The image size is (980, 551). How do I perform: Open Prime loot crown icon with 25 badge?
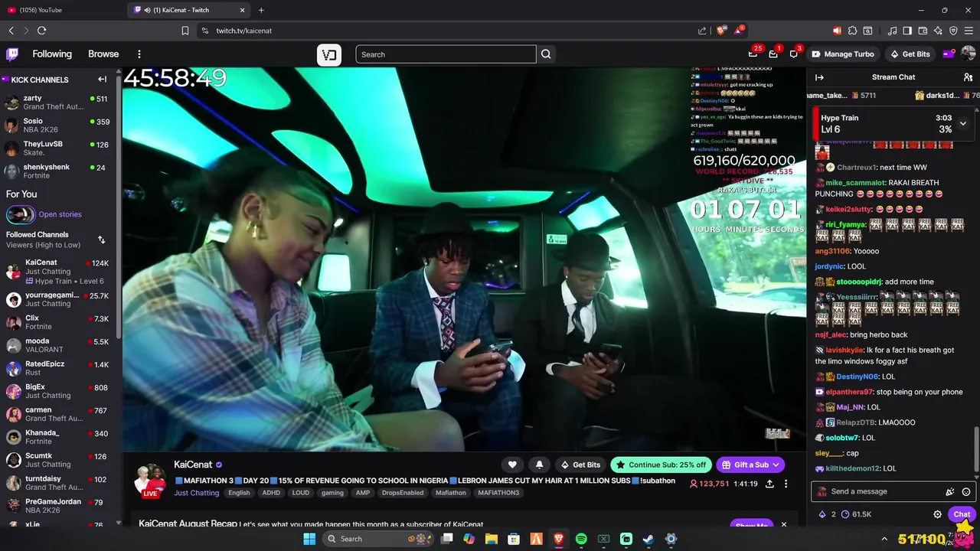click(753, 54)
